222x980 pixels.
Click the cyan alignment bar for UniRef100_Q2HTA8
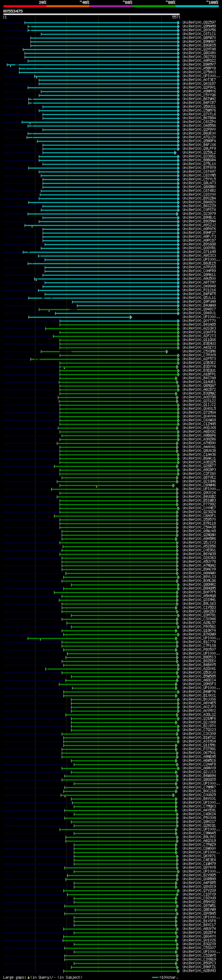click(101, 49)
